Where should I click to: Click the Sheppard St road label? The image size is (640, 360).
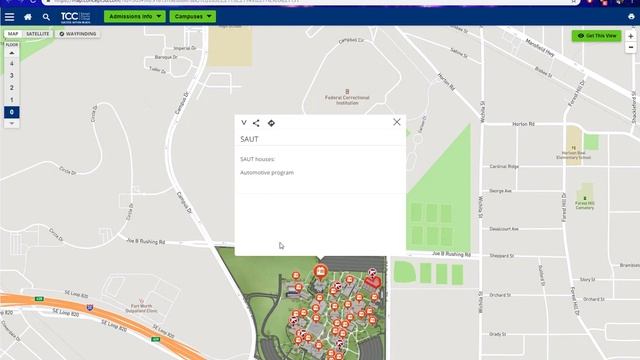point(502,256)
